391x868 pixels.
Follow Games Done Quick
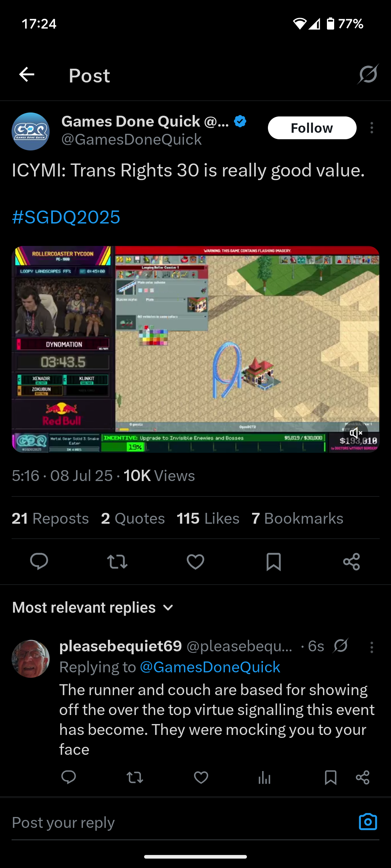coord(312,128)
